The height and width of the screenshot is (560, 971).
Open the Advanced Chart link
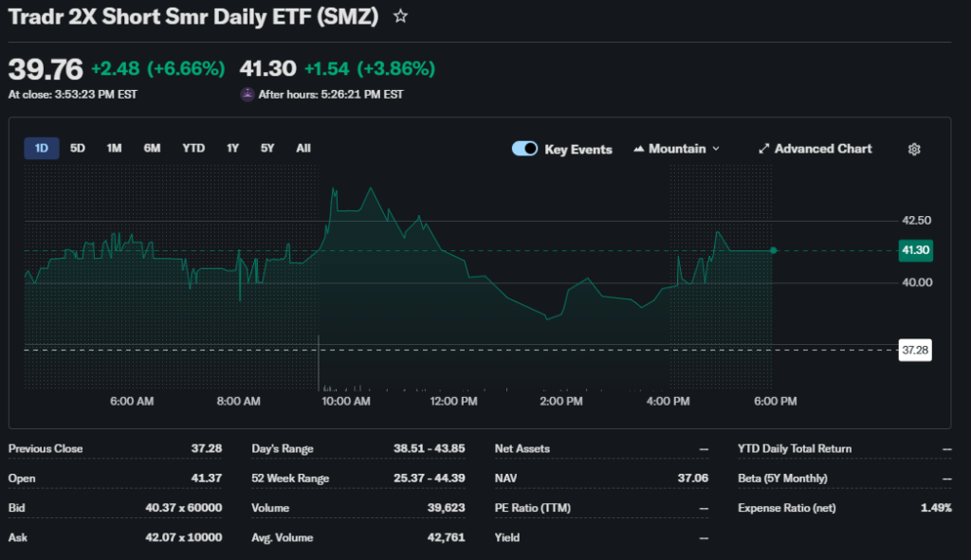pyautogui.click(x=822, y=149)
